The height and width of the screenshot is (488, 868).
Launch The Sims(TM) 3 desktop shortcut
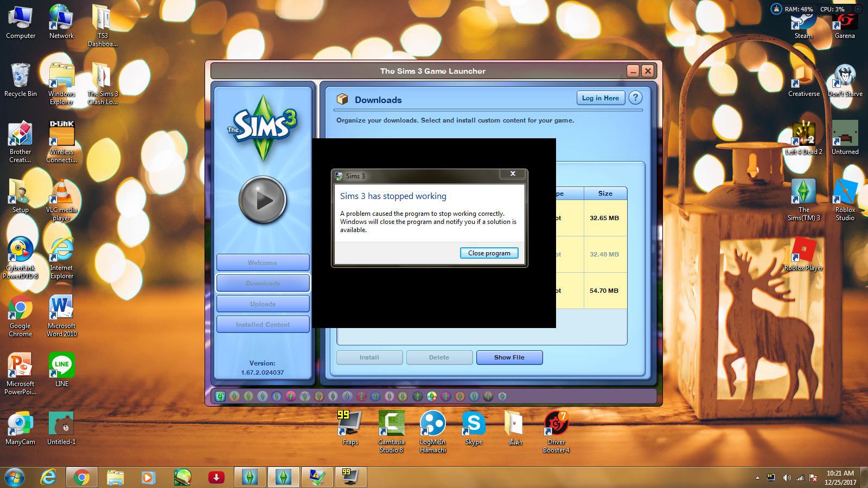[x=803, y=200]
